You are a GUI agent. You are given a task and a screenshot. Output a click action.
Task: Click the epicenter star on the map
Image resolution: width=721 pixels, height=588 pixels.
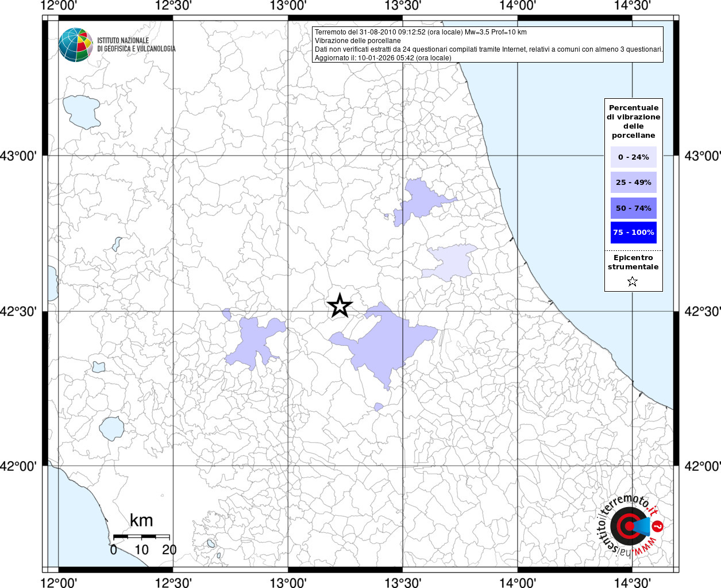(x=340, y=305)
